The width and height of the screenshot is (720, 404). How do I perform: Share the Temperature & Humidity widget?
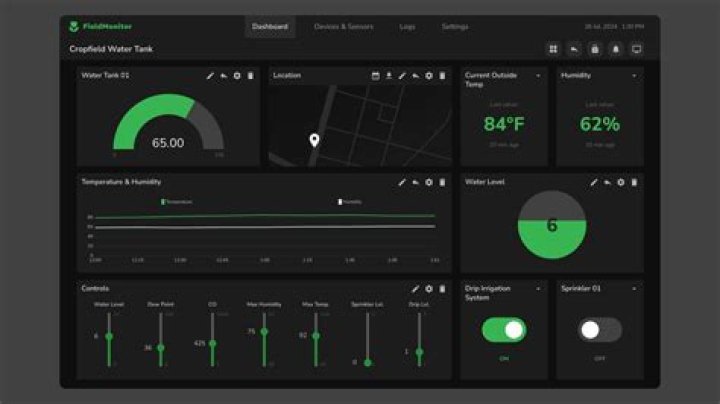[416, 182]
